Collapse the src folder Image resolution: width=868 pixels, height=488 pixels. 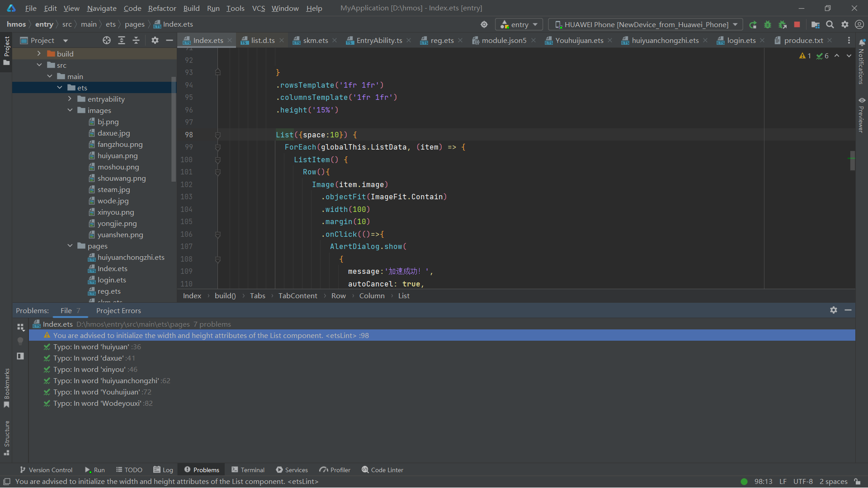39,65
